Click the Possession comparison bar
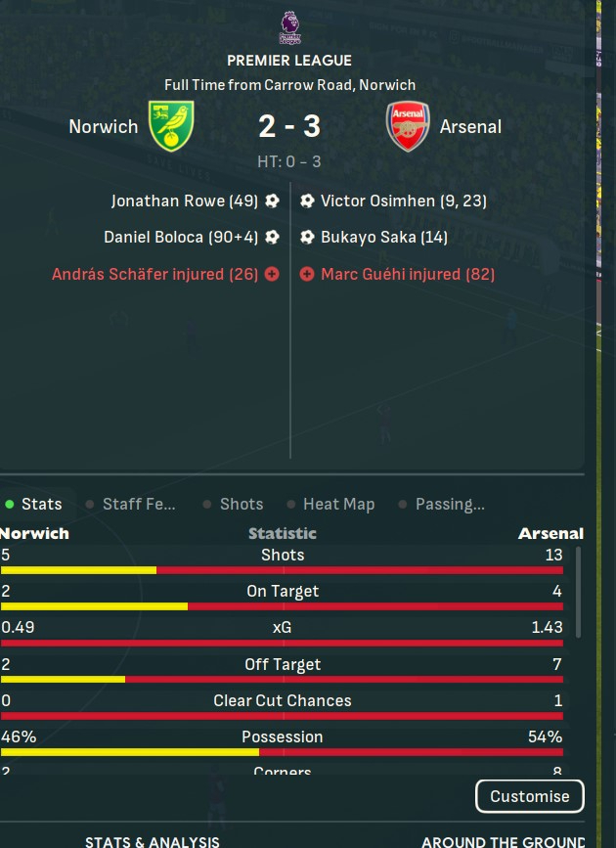The width and height of the screenshot is (616, 848). 282,752
